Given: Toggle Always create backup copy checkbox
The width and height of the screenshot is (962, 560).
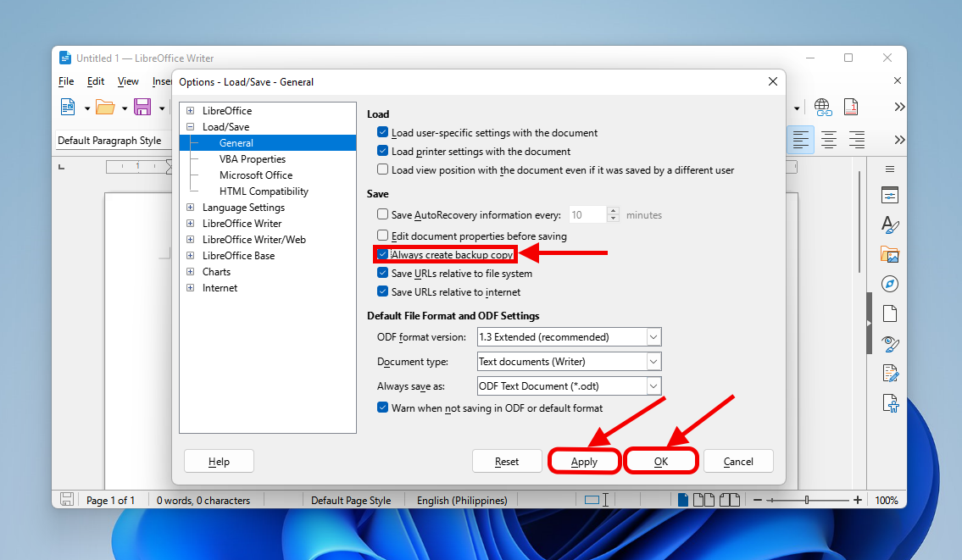Looking at the screenshot, I should (x=383, y=254).
